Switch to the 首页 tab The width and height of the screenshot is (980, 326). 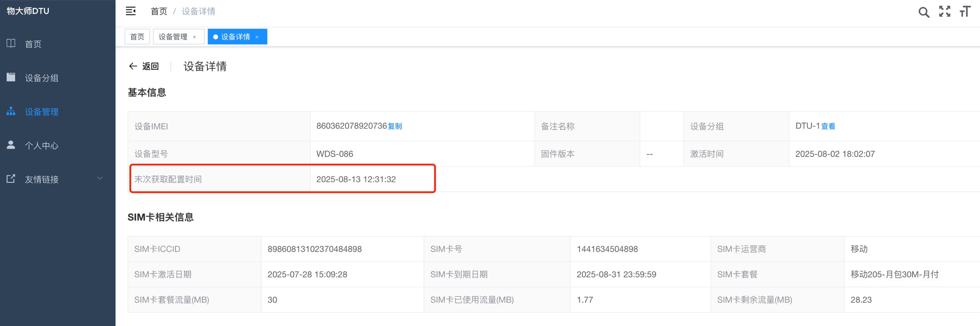click(137, 37)
